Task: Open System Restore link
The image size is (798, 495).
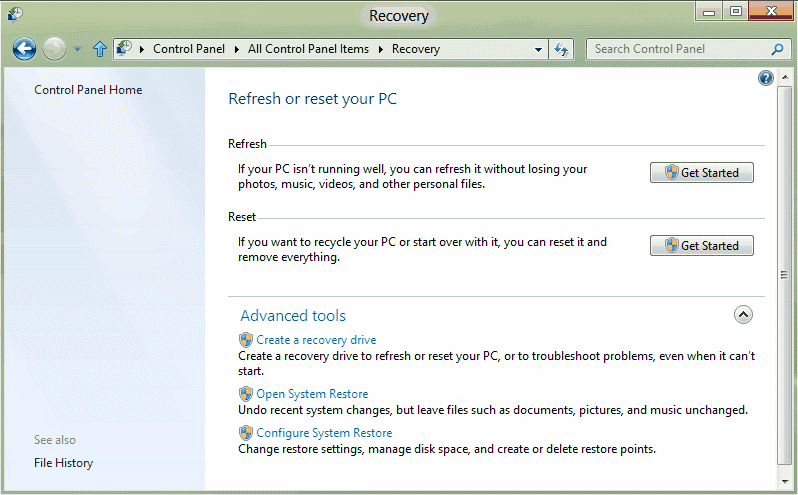Action: click(312, 394)
